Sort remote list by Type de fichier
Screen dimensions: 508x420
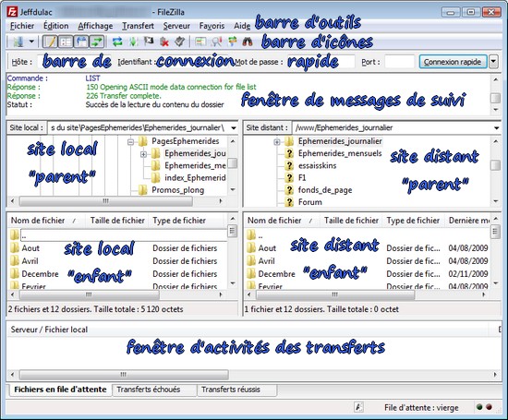(x=413, y=221)
